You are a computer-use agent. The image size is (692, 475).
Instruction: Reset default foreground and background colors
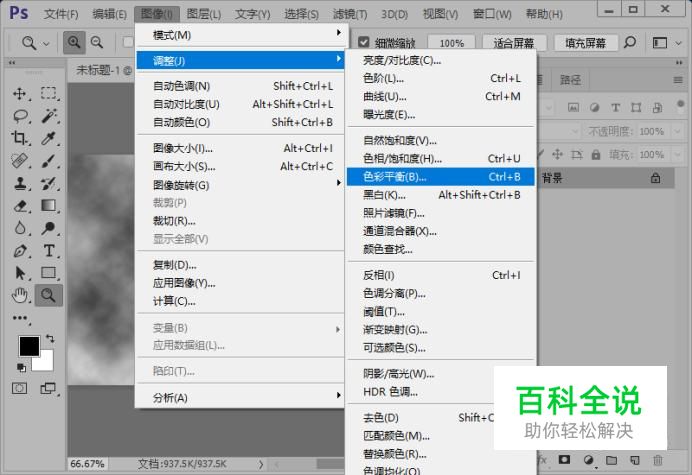(x=21, y=367)
